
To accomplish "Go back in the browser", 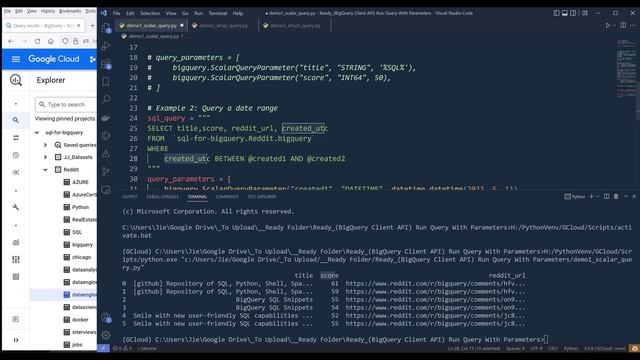I will [11, 41].
